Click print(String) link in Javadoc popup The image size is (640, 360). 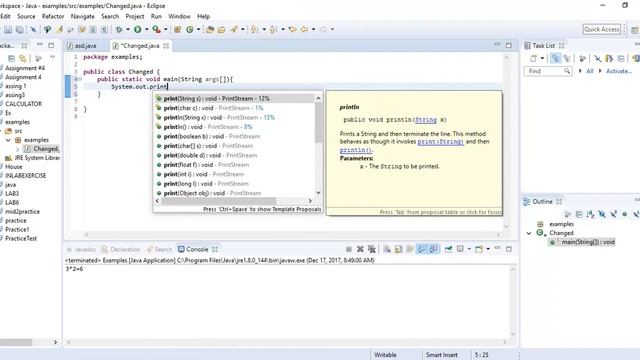pyautogui.click(x=440, y=142)
